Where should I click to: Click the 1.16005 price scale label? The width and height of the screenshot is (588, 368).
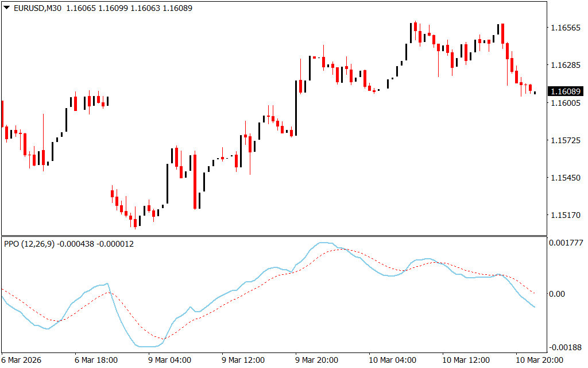coord(565,103)
